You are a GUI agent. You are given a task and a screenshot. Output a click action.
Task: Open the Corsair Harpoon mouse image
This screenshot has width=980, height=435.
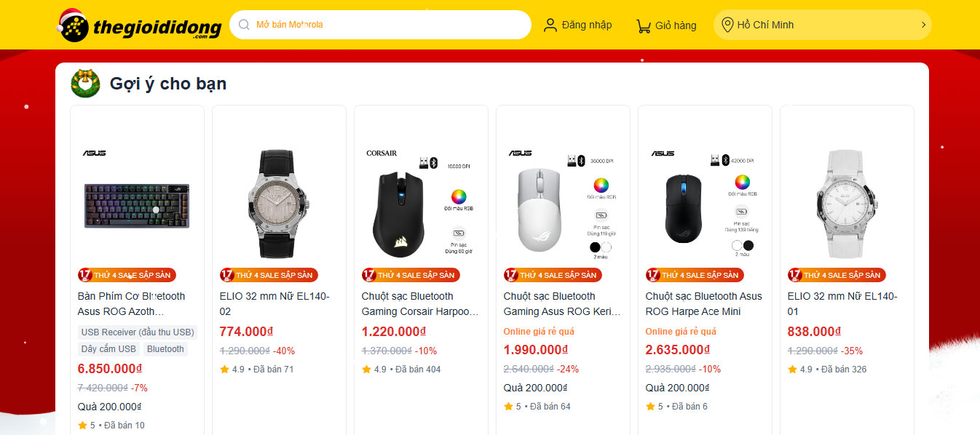tap(421, 204)
